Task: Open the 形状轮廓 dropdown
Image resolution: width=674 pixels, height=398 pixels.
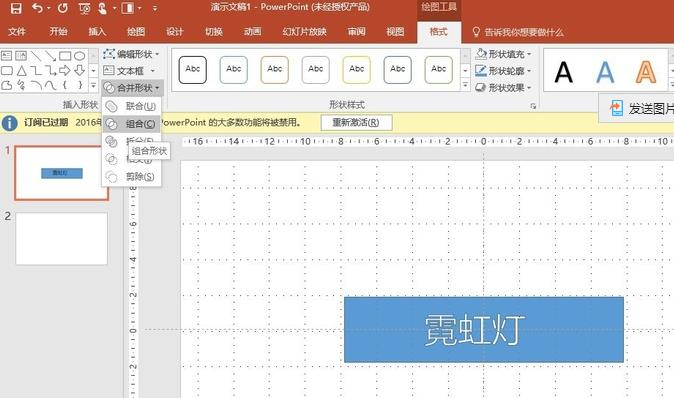Action: [x=503, y=70]
